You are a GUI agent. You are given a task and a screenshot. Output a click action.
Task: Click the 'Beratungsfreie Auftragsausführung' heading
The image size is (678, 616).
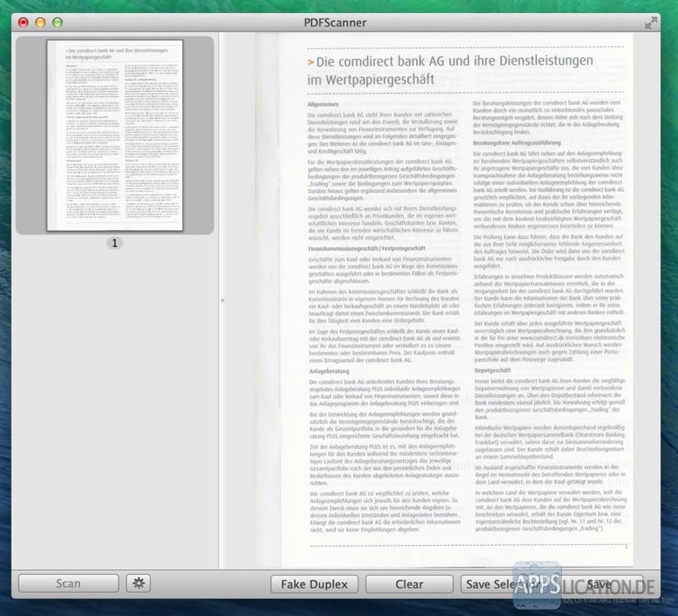pos(517,143)
